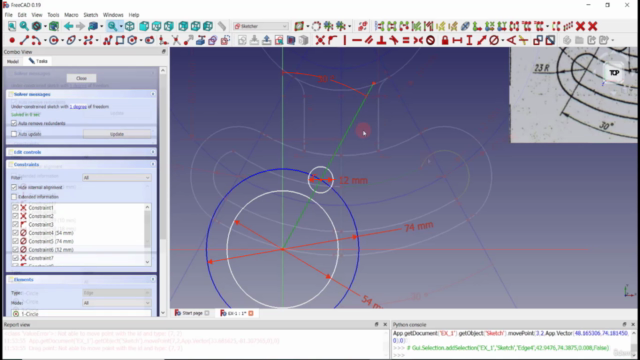
Task: Apply Lock constraint
Action: (445, 40)
